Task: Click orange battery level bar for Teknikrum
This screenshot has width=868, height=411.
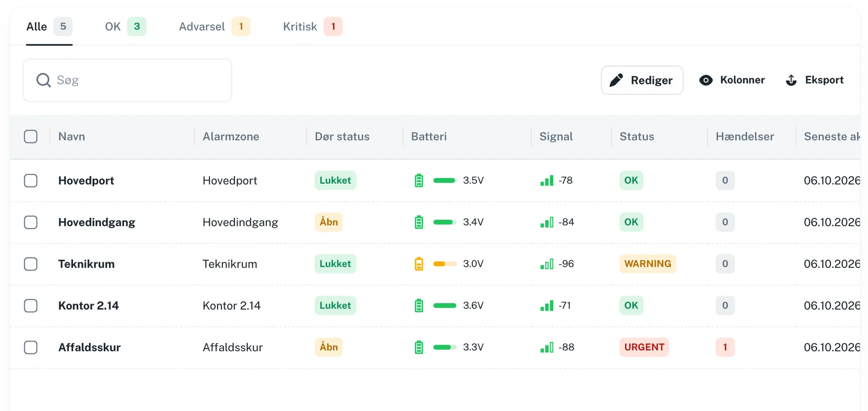Action: pyautogui.click(x=445, y=264)
